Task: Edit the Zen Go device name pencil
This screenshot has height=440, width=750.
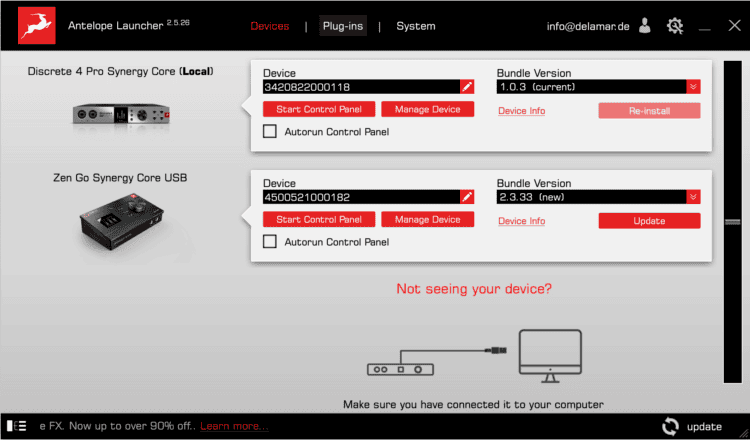Action: [x=467, y=197]
